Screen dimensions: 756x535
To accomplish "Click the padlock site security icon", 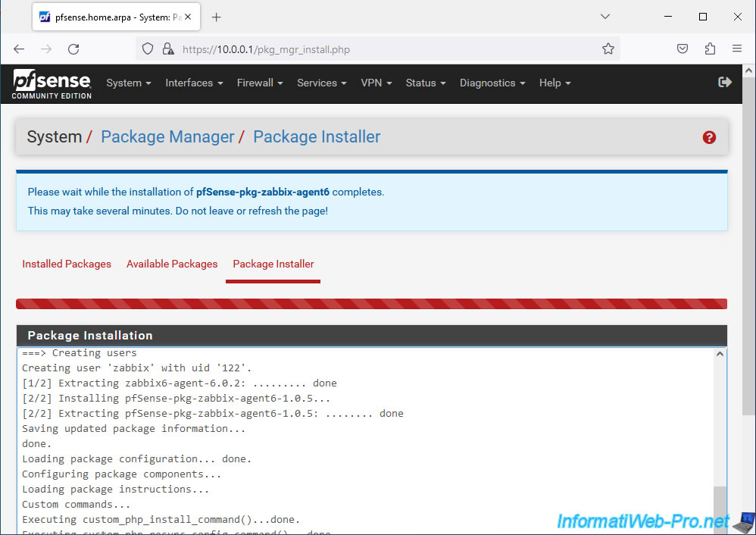I will point(167,48).
